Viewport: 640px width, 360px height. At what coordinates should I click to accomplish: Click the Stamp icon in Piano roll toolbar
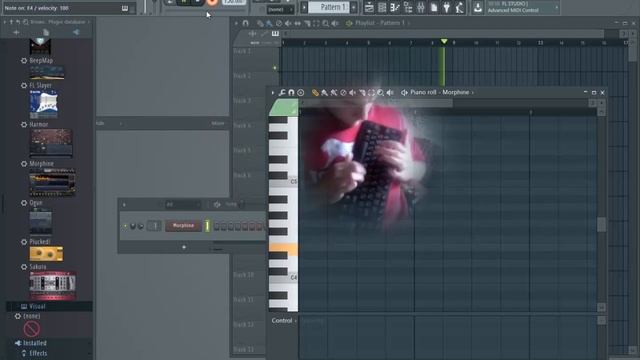pyautogui.click(x=300, y=93)
